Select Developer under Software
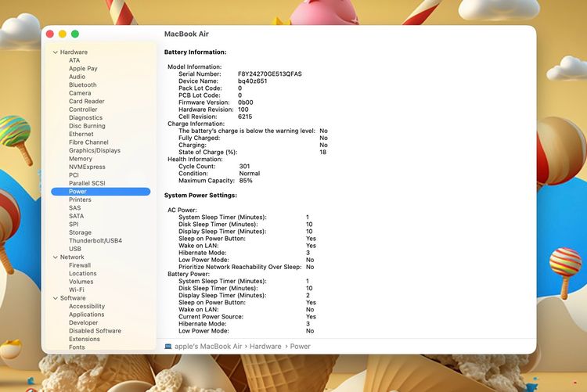Viewport: 587px width, 392px height. (x=84, y=322)
